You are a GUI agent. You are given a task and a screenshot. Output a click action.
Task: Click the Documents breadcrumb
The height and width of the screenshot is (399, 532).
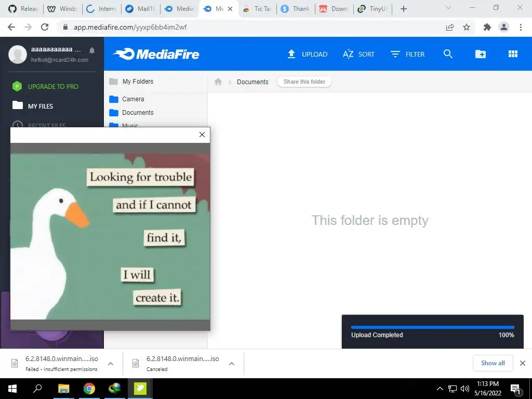[x=252, y=82]
